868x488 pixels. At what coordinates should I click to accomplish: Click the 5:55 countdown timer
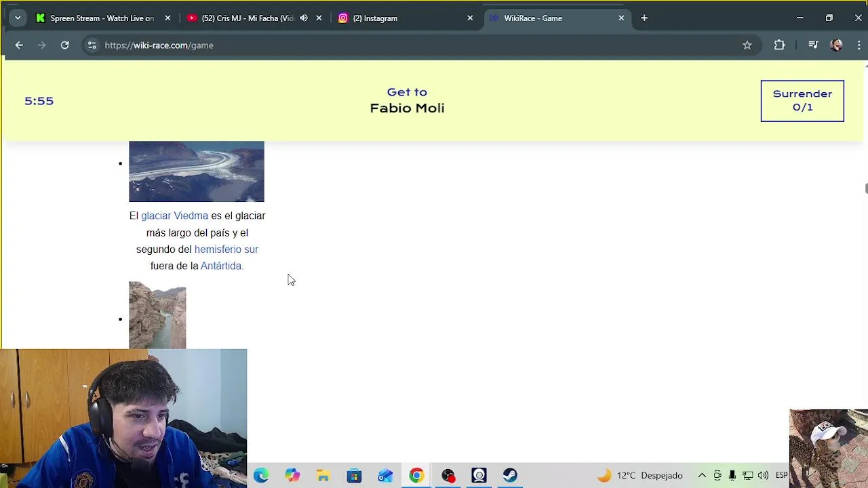tap(39, 101)
